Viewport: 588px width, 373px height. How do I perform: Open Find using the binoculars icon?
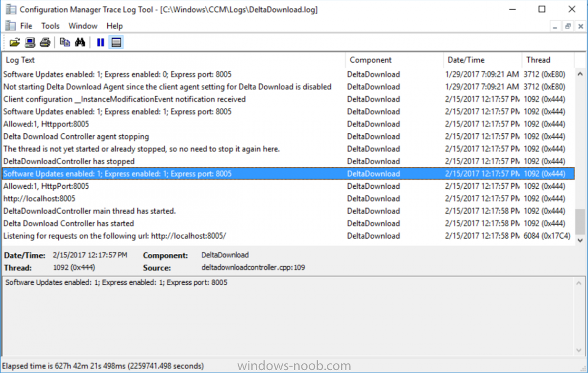80,43
